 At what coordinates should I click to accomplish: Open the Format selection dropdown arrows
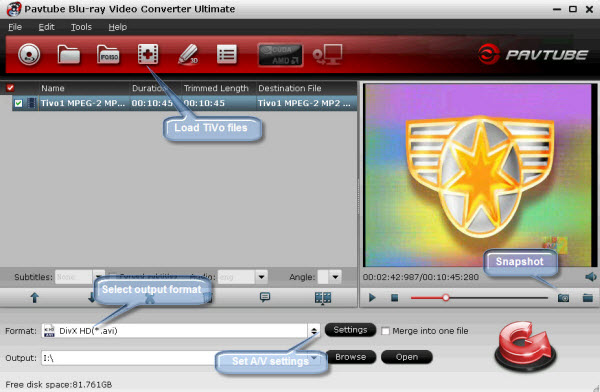314,331
